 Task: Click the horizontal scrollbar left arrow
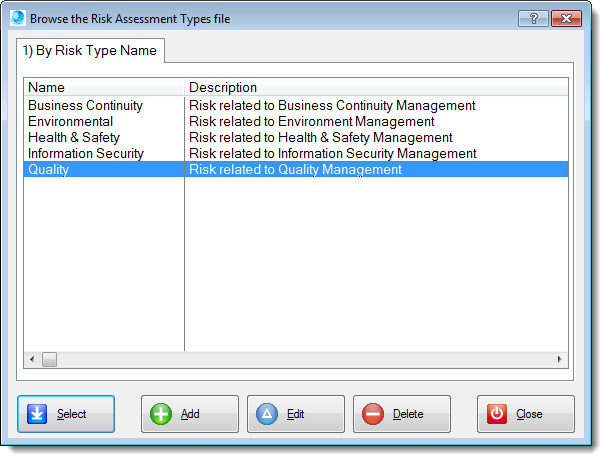tap(31, 359)
